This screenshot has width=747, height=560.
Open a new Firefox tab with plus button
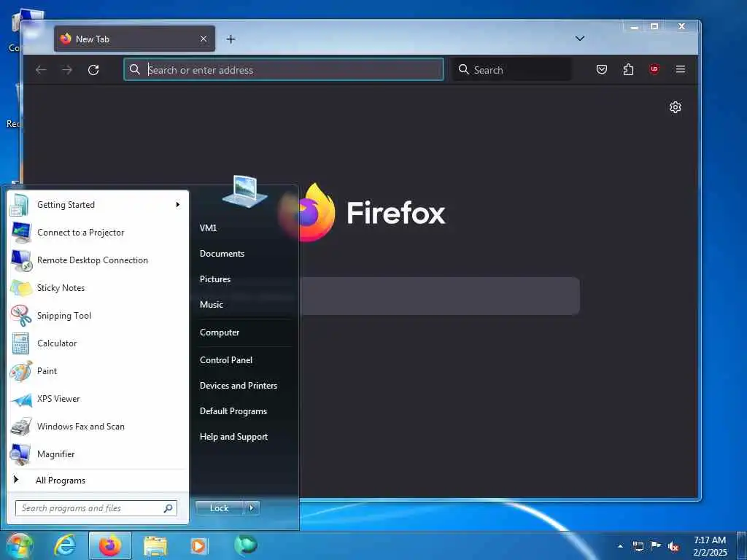pos(231,39)
